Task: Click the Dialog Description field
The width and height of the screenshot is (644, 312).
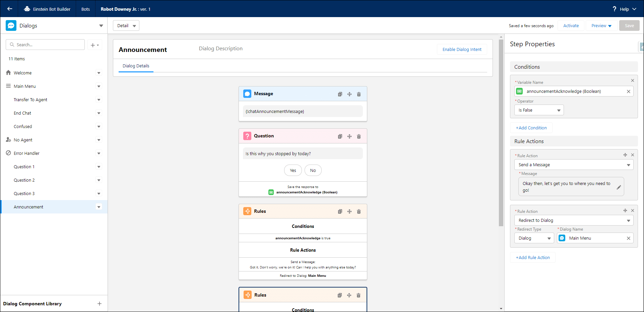Action: [x=220, y=49]
